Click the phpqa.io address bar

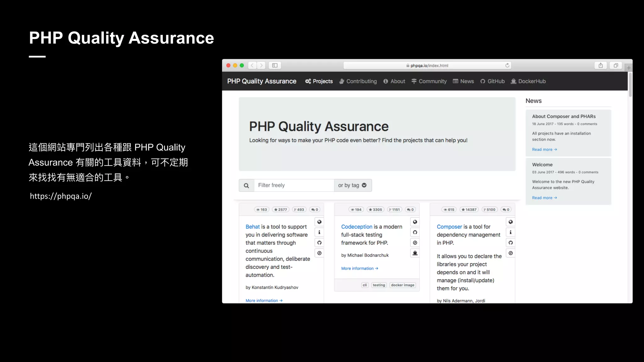point(427,65)
